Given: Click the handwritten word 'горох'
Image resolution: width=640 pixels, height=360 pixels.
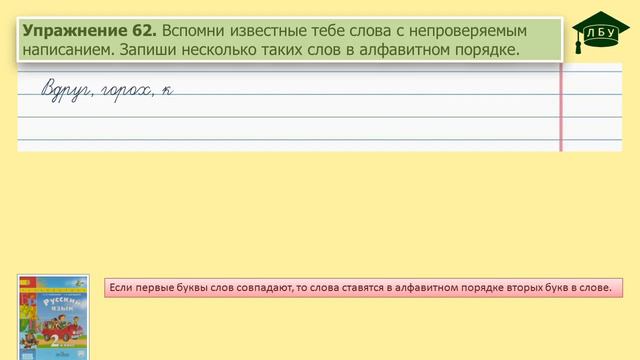Looking at the screenshot, I should point(126,91).
